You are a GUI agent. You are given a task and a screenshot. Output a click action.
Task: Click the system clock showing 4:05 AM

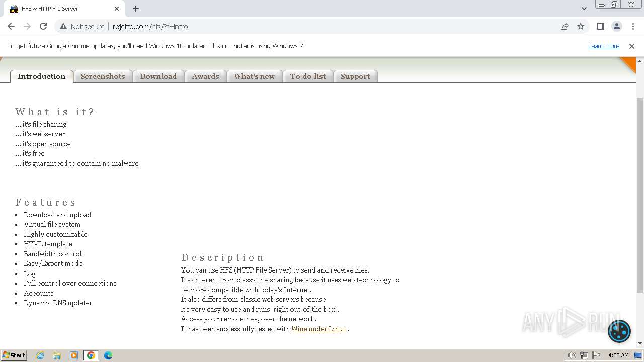(618, 355)
